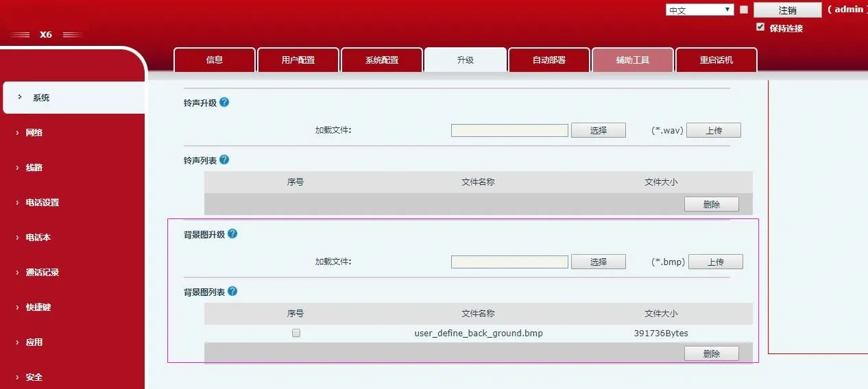868x389 pixels.
Task: Open the 辅助工具 tab
Action: [632, 60]
